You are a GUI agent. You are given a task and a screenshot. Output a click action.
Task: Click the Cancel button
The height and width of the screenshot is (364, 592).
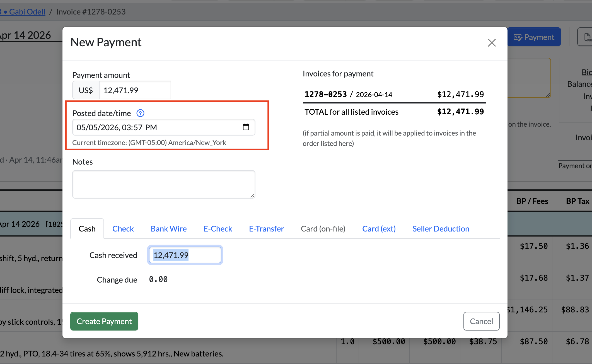coord(481,321)
